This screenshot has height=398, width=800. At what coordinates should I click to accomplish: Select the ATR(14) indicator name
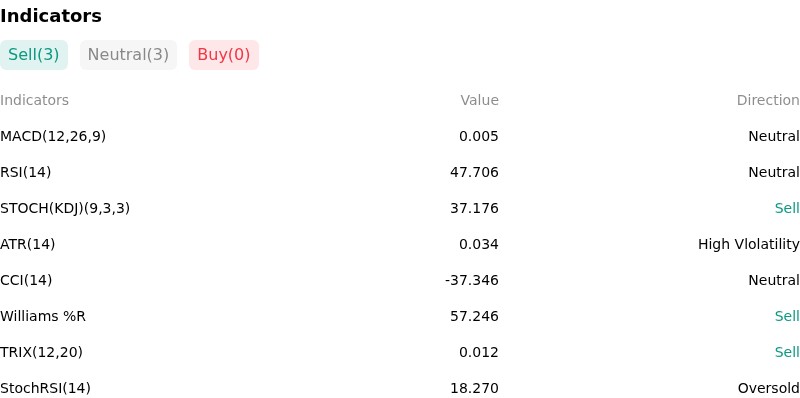pos(28,244)
